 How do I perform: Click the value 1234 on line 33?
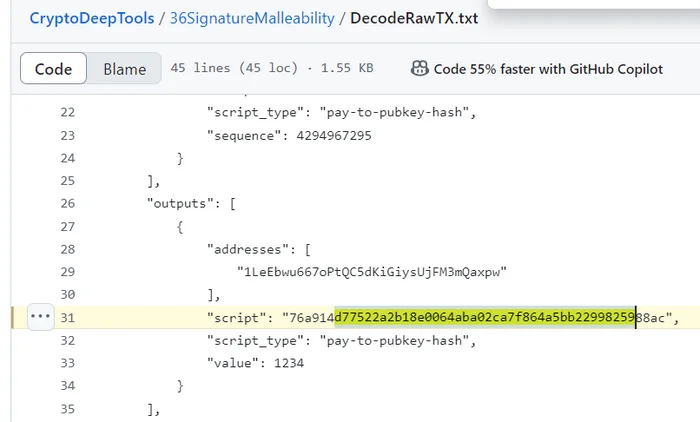coord(289,363)
